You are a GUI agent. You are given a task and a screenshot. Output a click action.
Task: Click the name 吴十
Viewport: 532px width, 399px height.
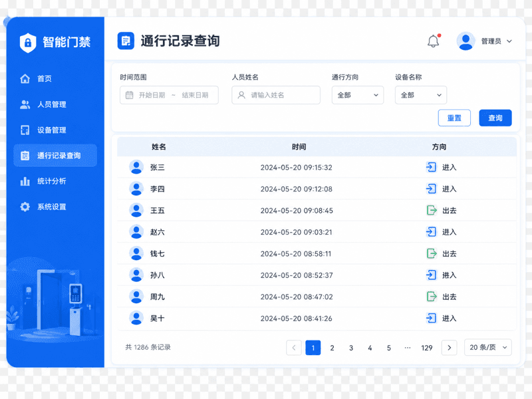(158, 319)
